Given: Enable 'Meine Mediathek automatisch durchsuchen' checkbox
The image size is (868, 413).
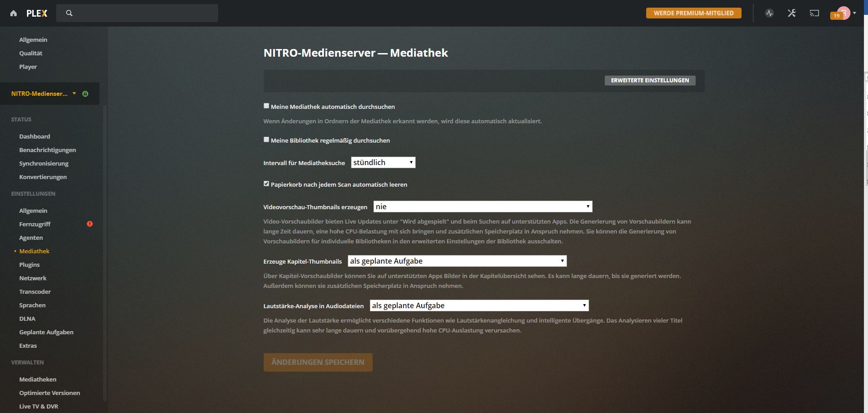Looking at the screenshot, I should pos(266,106).
